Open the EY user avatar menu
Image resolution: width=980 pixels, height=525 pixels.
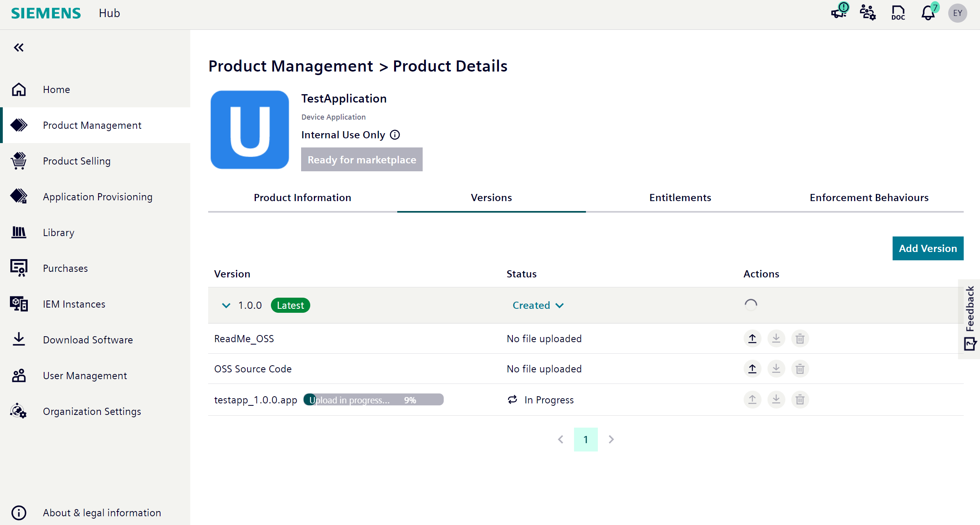958,13
